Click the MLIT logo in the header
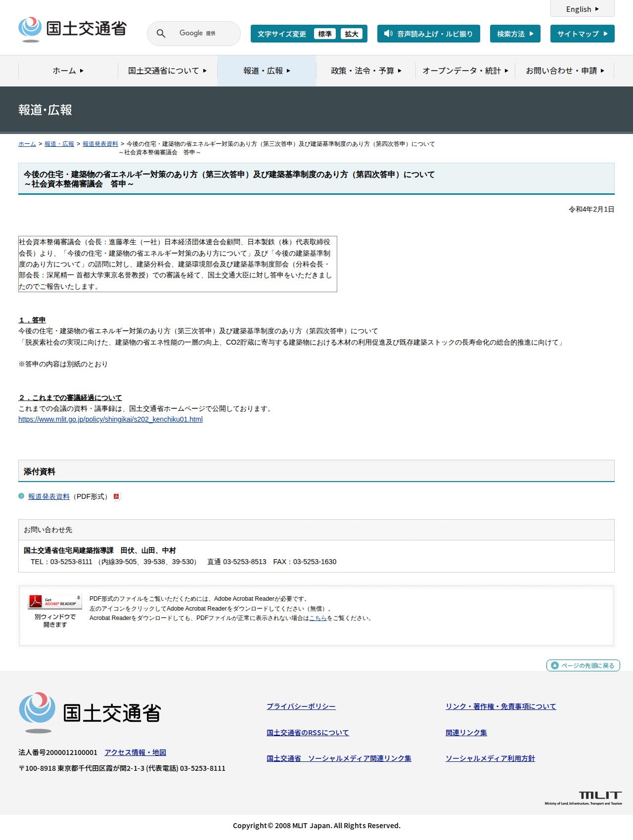The width and height of the screenshot is (633, 840). tap(72, 29)
